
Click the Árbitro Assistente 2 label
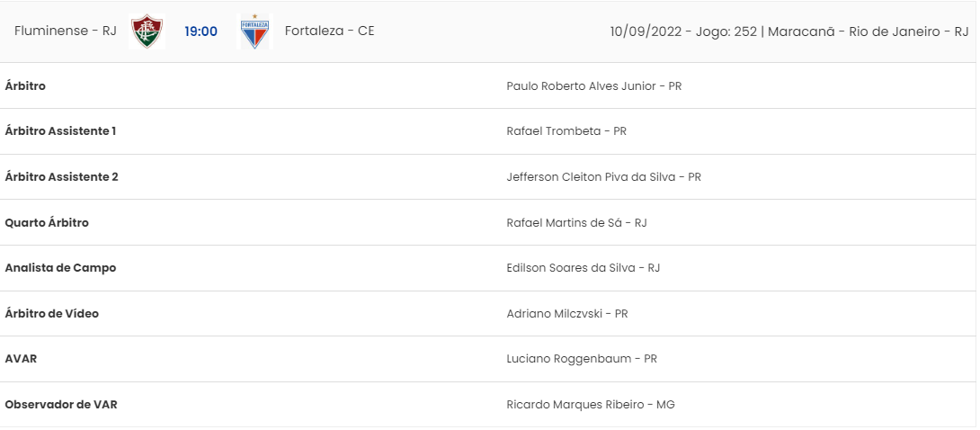click(61, 177)
